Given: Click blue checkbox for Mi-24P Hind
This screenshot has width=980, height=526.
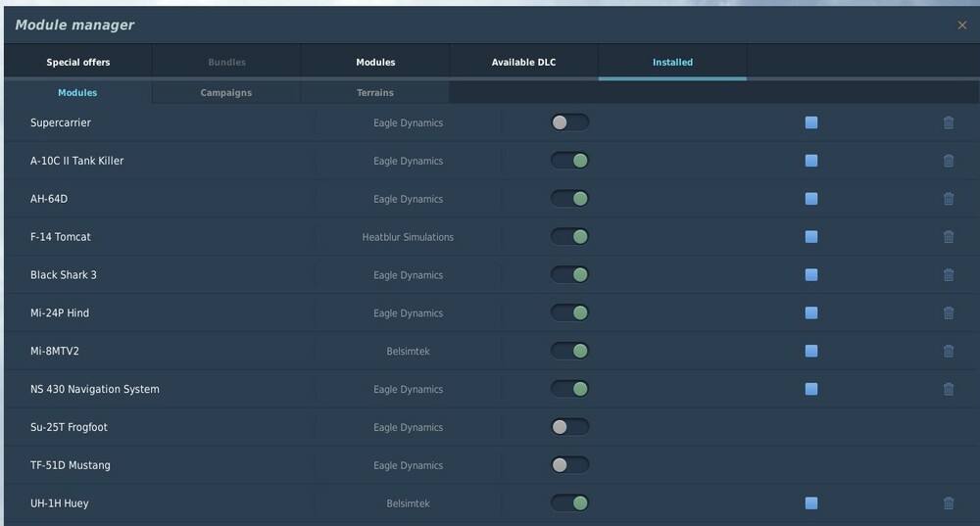Looking at the screenshot, I should [x=811, y=313].
